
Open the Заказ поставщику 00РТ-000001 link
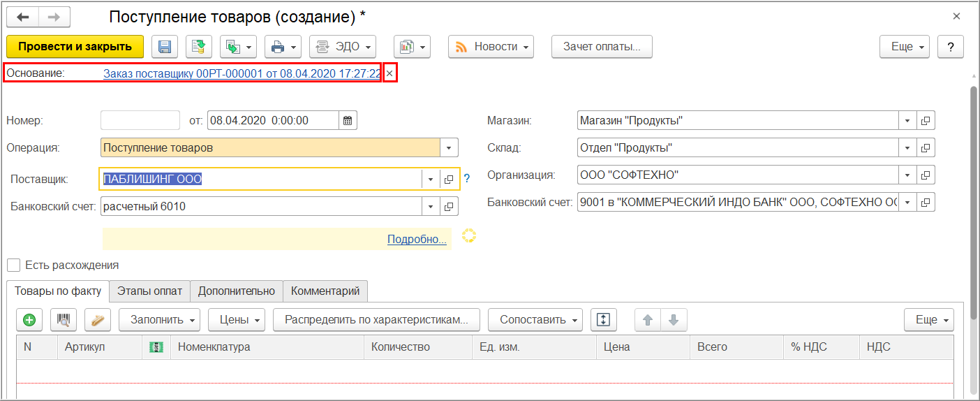click(242, 73)
